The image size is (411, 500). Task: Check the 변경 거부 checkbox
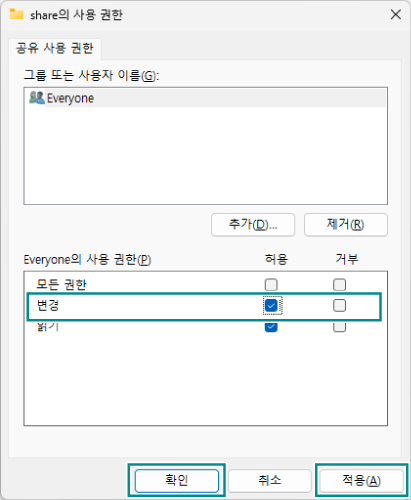339,305
